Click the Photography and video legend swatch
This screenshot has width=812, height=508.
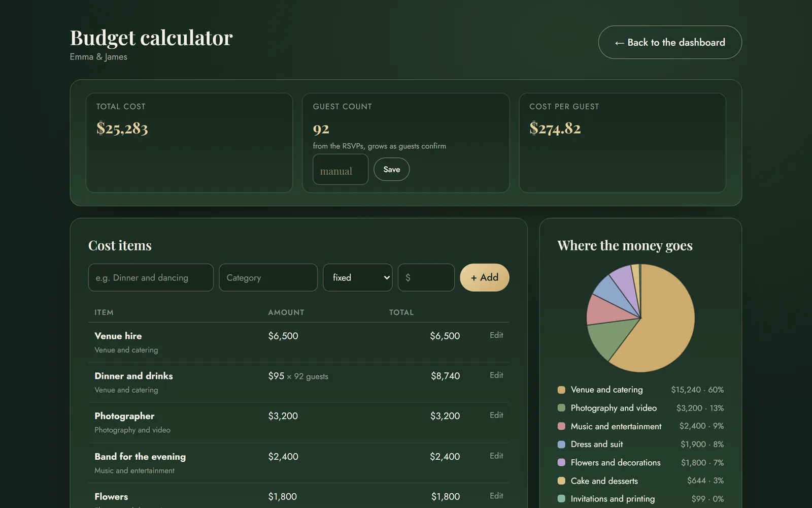tap(561, 408)
